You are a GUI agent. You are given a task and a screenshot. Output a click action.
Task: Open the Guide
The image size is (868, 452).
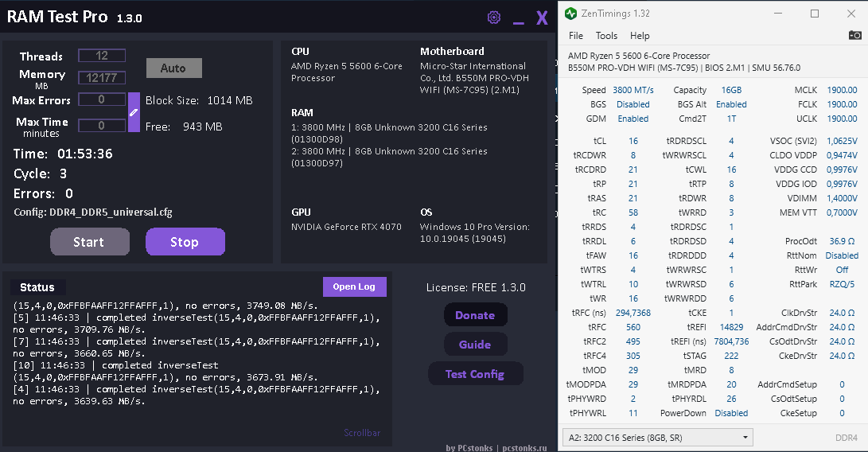[x=475, y=345]
